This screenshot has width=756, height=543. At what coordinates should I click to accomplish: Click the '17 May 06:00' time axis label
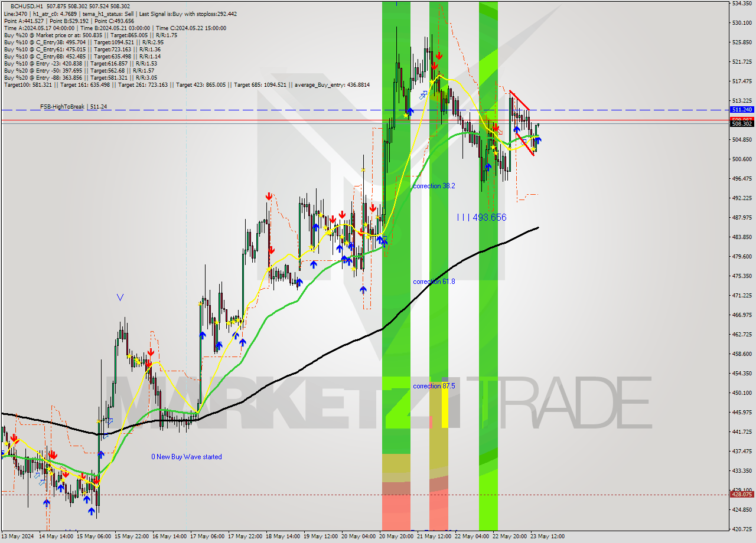207,537
